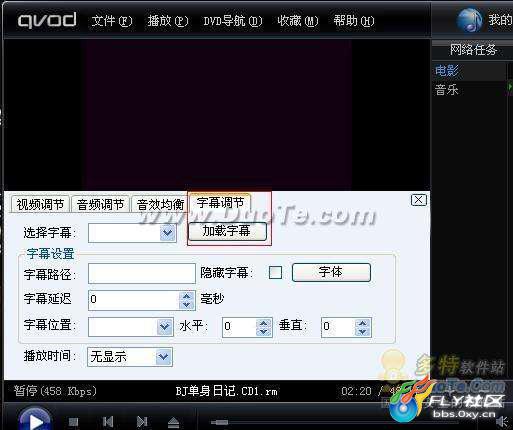Image resolution: width=513 pixels, height=430 pixels.
Task: Click the round play button
Action: click(x=35, y=420)
